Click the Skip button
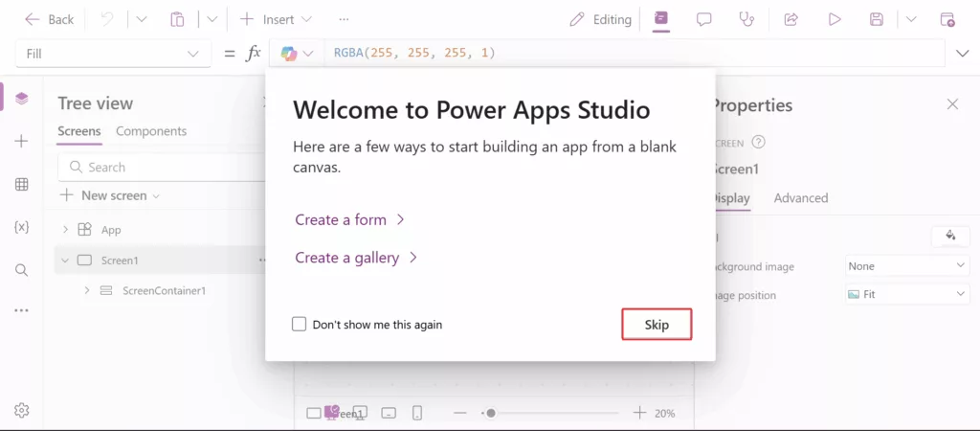Image resolution: width=980 pixels, height=431 pixels. (657, 325)
